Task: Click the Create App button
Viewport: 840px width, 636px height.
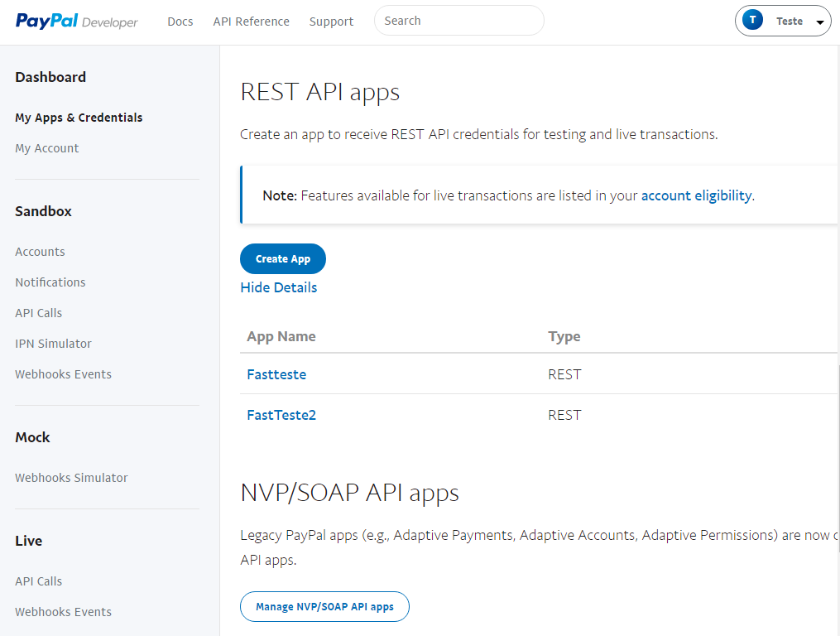Action: tap(283, 259)
